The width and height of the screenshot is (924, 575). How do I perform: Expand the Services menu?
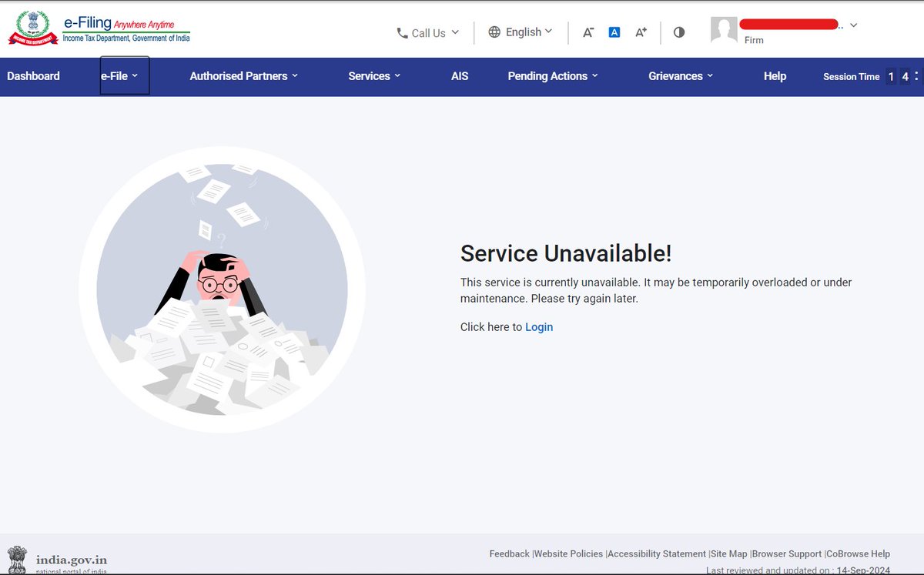[373, 75]
